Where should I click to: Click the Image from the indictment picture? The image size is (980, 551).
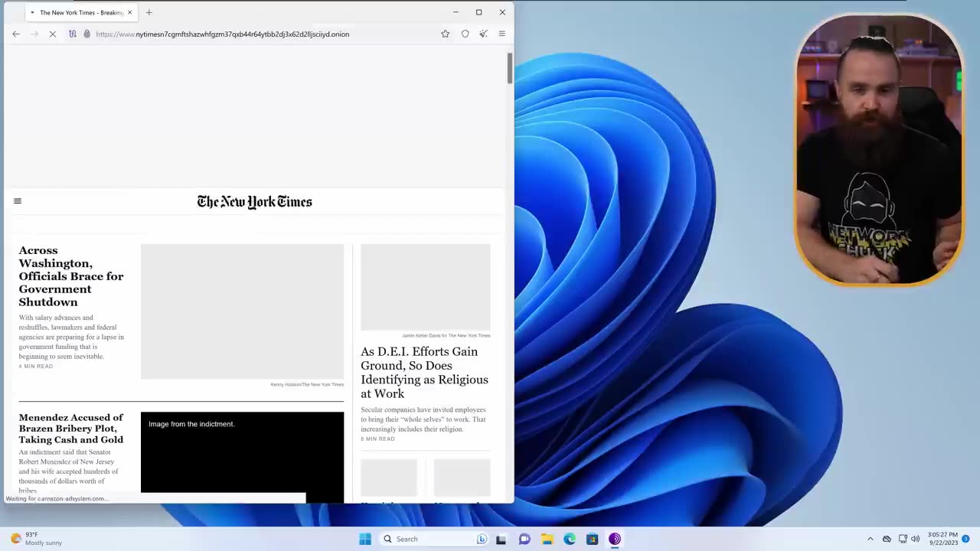[x=242, y=457]
